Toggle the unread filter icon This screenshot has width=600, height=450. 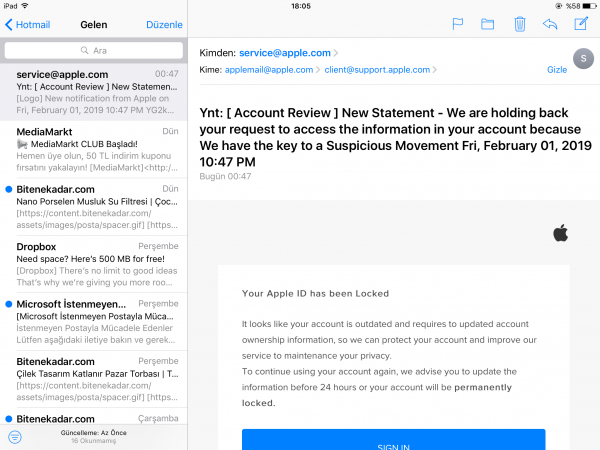[x=14, y=436]
